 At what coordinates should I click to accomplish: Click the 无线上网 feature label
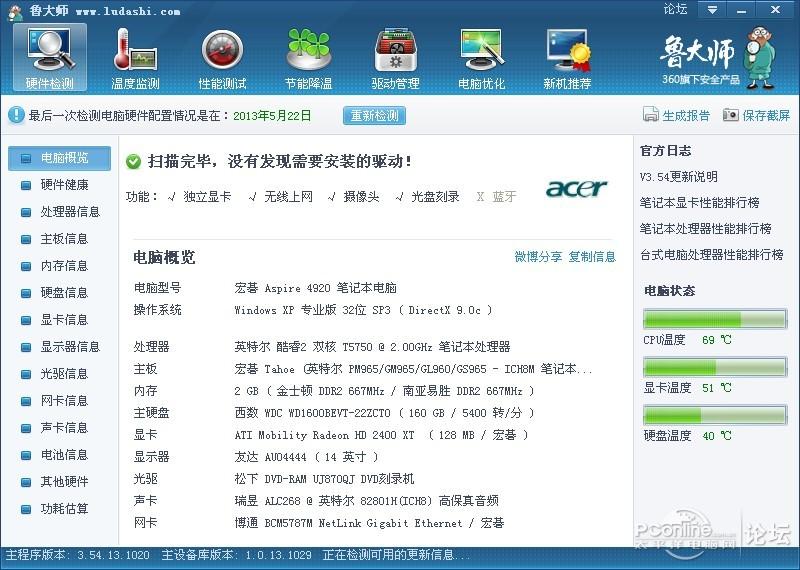288,197
